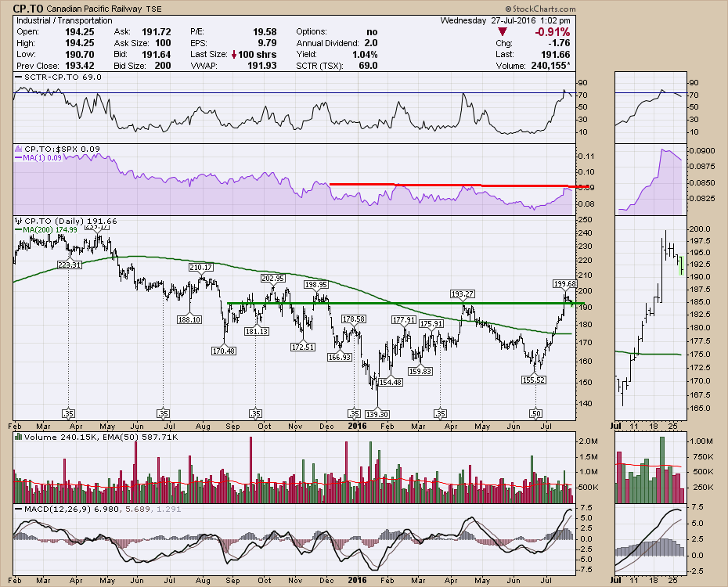Image resolution: width=728 pixels, height=587 pixels.
Task: Click the VWAP value 191.93
Action: (x=262, y=66)
